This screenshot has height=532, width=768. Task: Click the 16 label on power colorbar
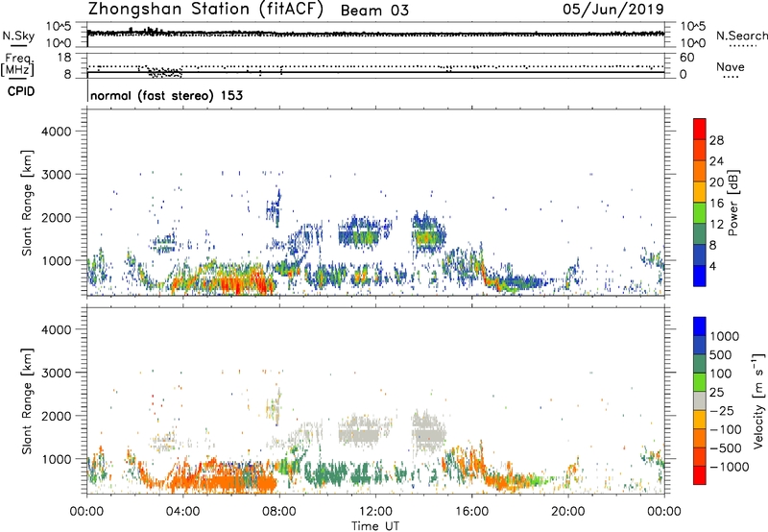[x=716, y=204]
